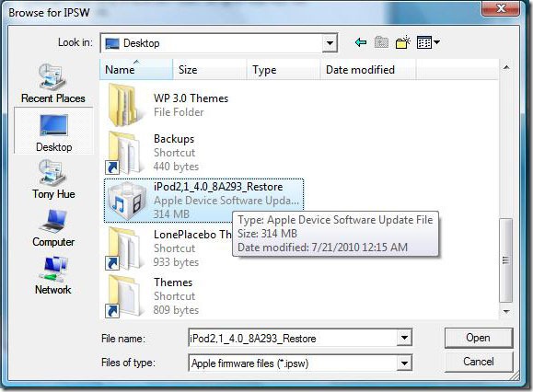Expand the Look in dropdown
Screen dimensions: 533x392
click(330, 43)
